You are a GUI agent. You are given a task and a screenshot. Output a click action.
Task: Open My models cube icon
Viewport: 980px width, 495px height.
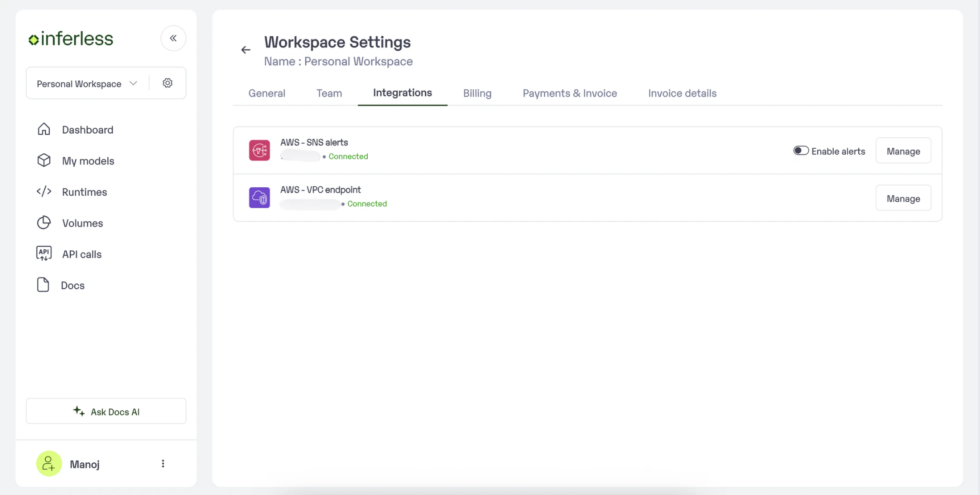44,160
